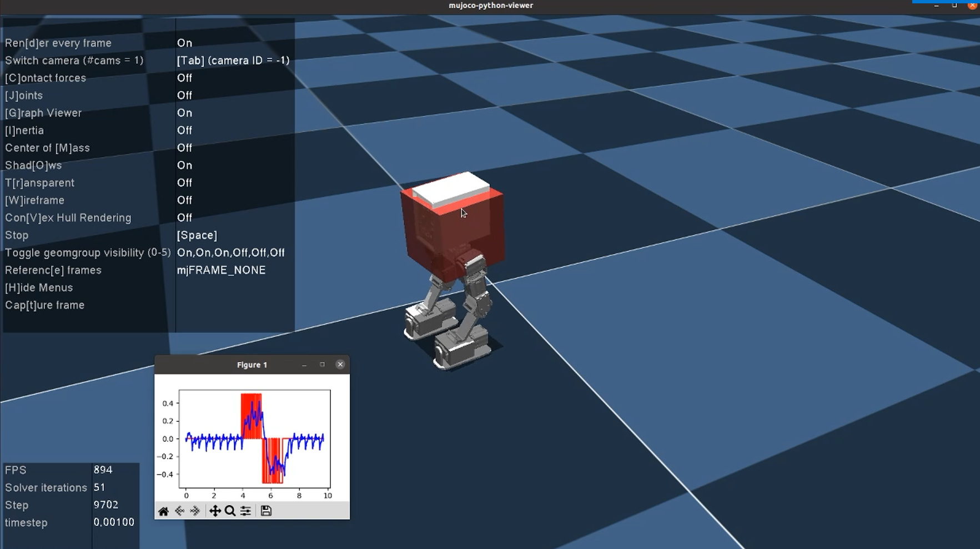Click the 'On' value for Graph Viewer
The width and height of the screenshot is (980, 549).
pyautogui.click(x=184, y=113)
